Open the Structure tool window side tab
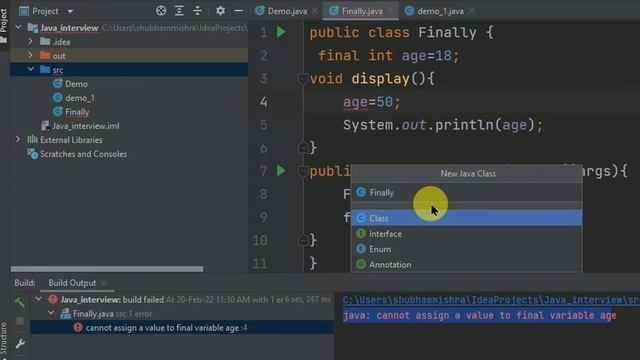 coord(4,341)
